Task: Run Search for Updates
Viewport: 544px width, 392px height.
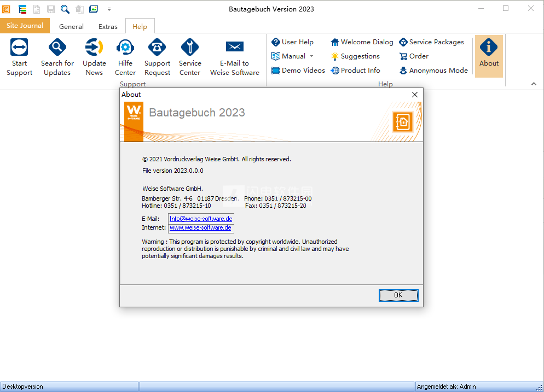Action: 57,57
